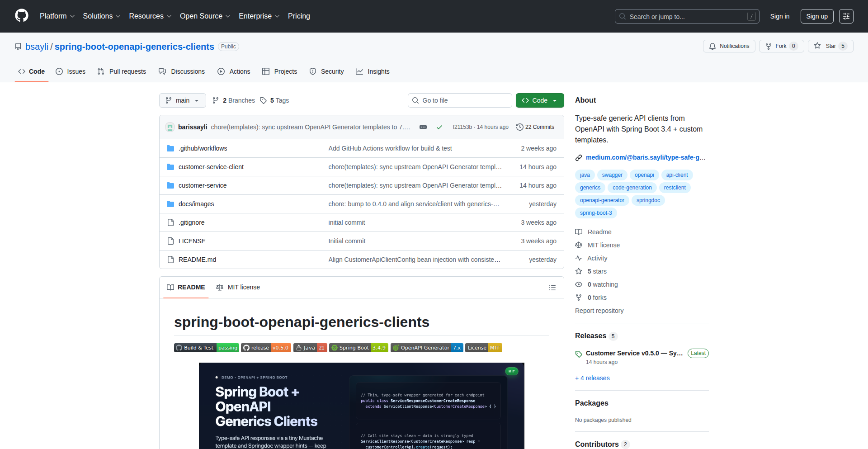View + 4 releases link
The image size is (868, 449).
(x=592, y=378)
